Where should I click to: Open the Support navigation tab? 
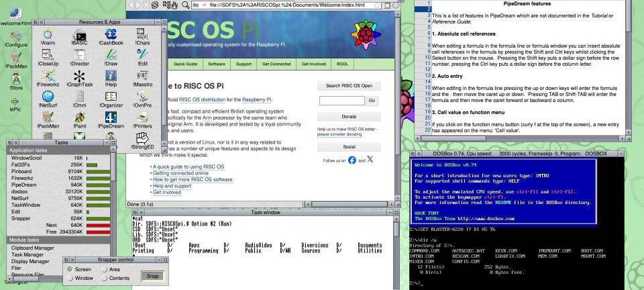[244, 64]
